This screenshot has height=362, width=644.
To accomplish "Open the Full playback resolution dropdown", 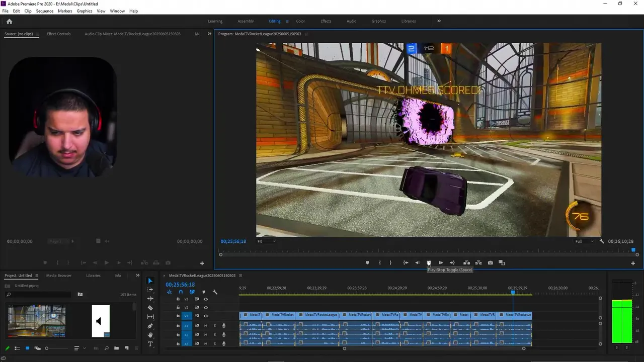I will coord(585,241).
